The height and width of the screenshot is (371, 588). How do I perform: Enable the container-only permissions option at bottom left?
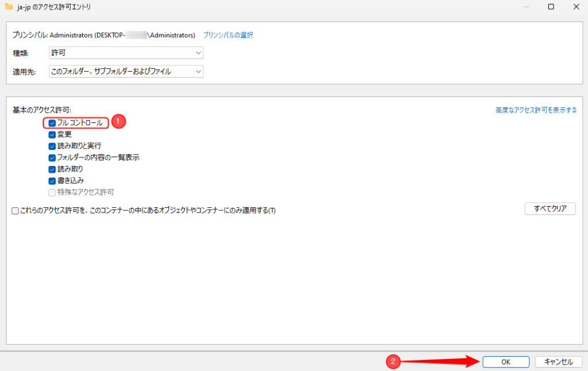tap(15, 211)
